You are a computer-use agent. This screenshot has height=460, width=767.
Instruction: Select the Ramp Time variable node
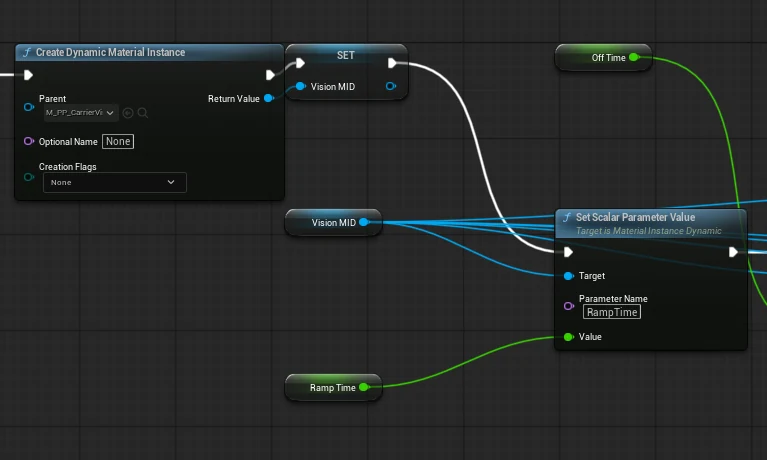(333, 388)
